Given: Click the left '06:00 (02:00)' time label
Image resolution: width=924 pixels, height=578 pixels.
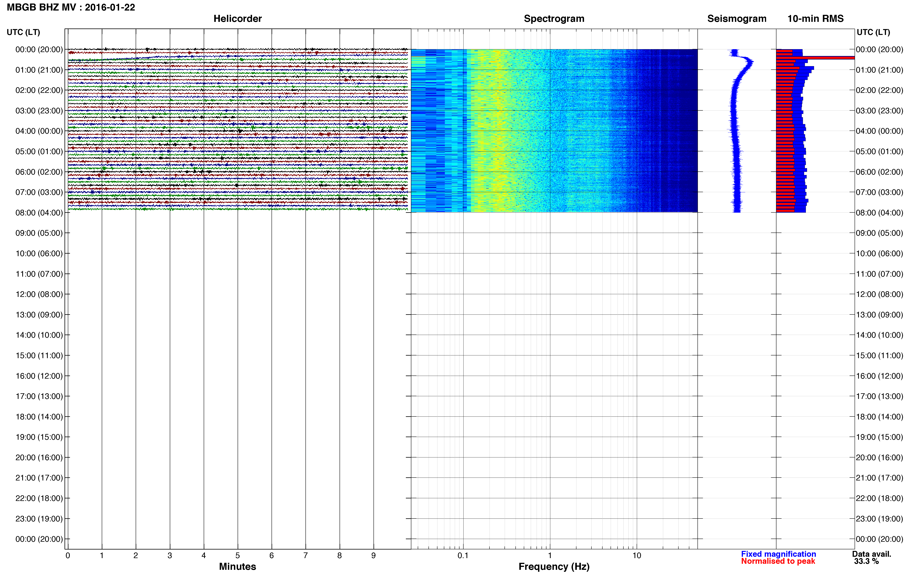Looking at the screenshot, I should pos(39,172).
